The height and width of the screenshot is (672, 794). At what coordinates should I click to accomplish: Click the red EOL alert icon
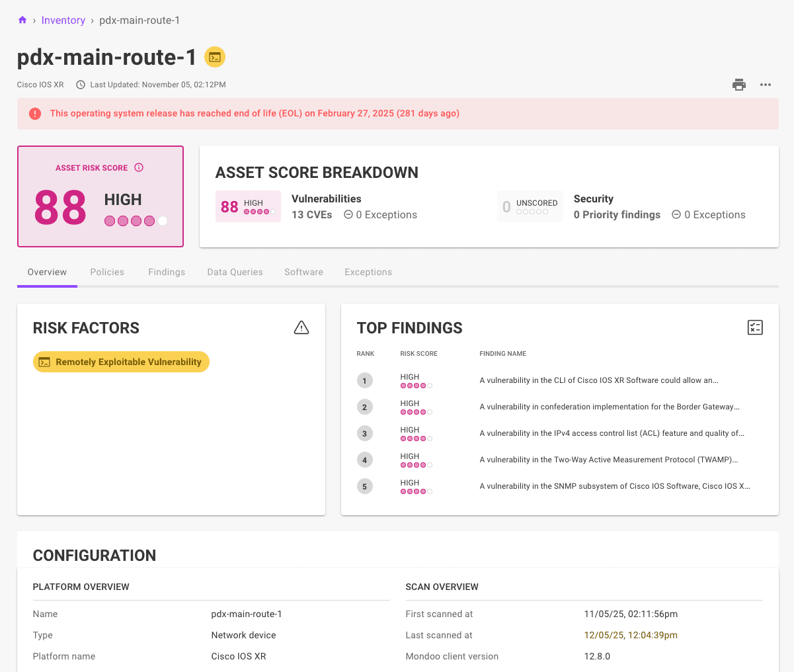[x=35, y=114]
